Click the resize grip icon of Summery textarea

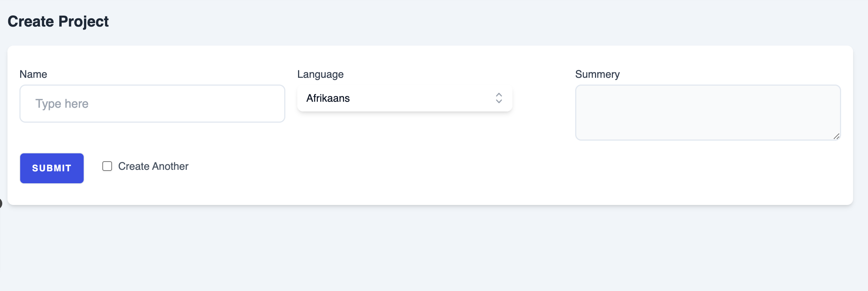[836, 136]
